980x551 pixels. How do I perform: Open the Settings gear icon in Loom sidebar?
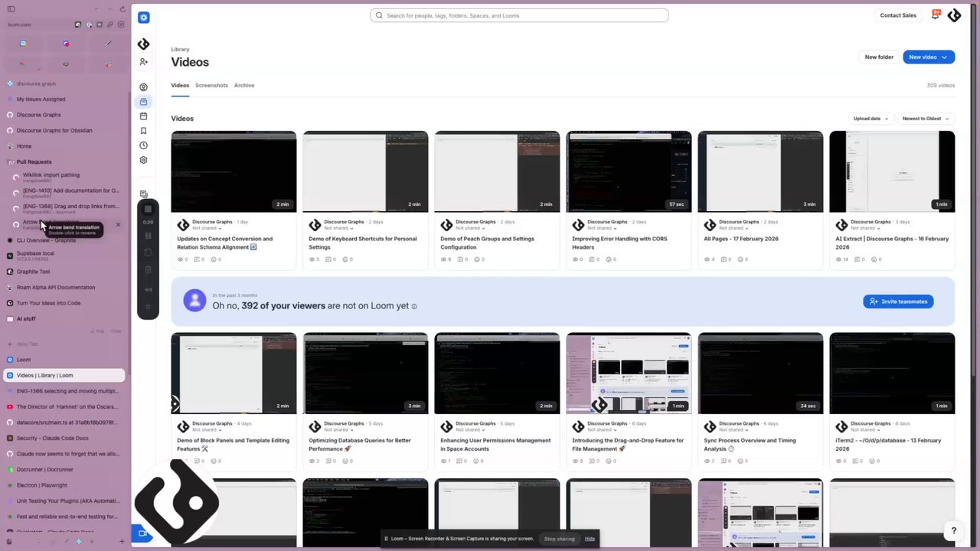(143, 160)
